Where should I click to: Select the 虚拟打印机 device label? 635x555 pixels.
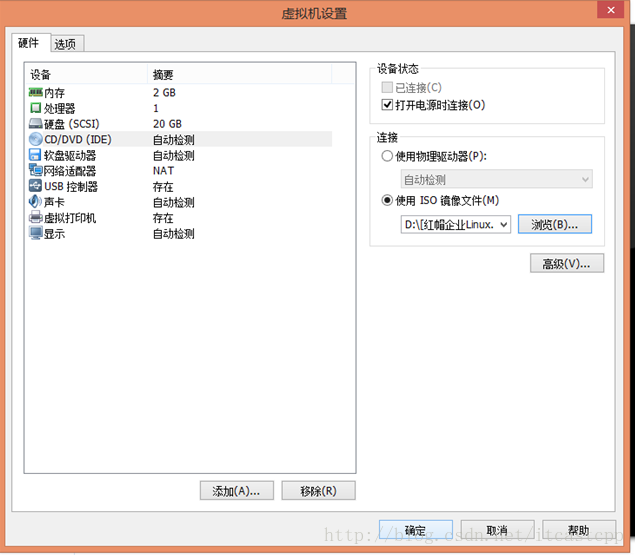coord(70,218)
